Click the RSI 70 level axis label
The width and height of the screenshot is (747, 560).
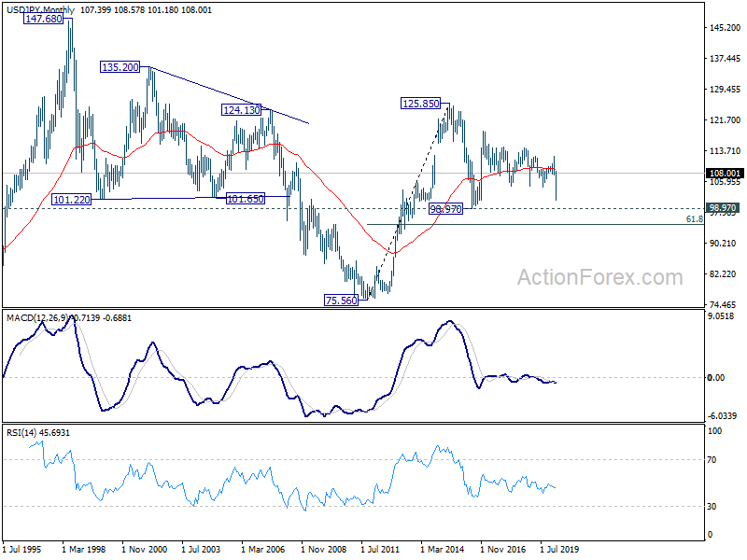tap(712, 459)
